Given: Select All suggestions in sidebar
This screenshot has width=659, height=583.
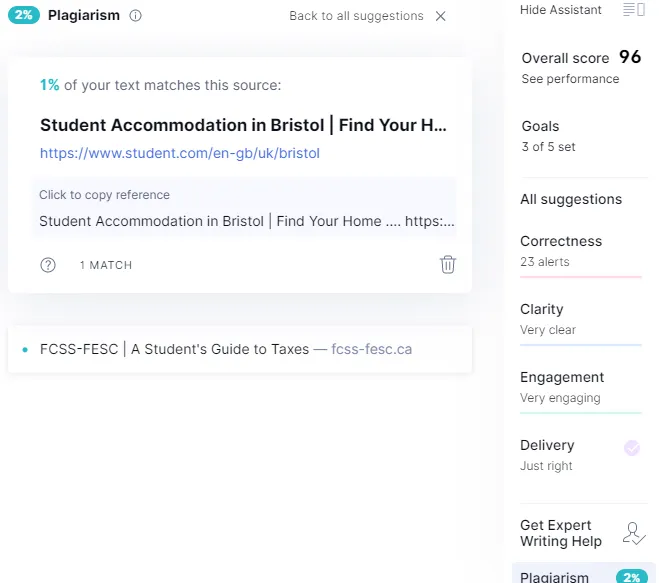Looking at the screenshot, I should pyautogui.click(x=571, y=199).
